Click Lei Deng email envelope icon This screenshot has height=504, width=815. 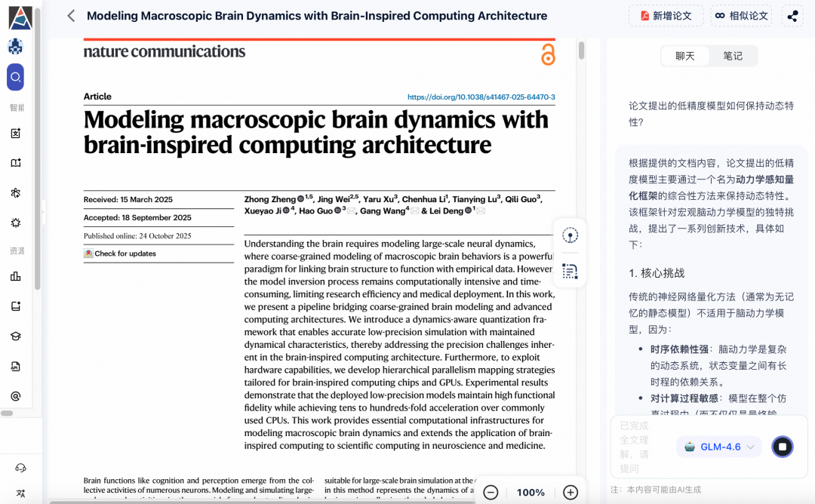(481, 211)
